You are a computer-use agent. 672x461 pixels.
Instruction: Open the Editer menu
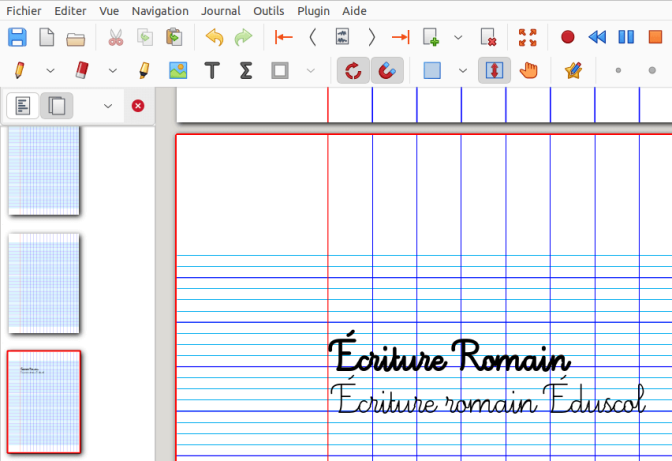pyautogui.click(x=70, y=11)
